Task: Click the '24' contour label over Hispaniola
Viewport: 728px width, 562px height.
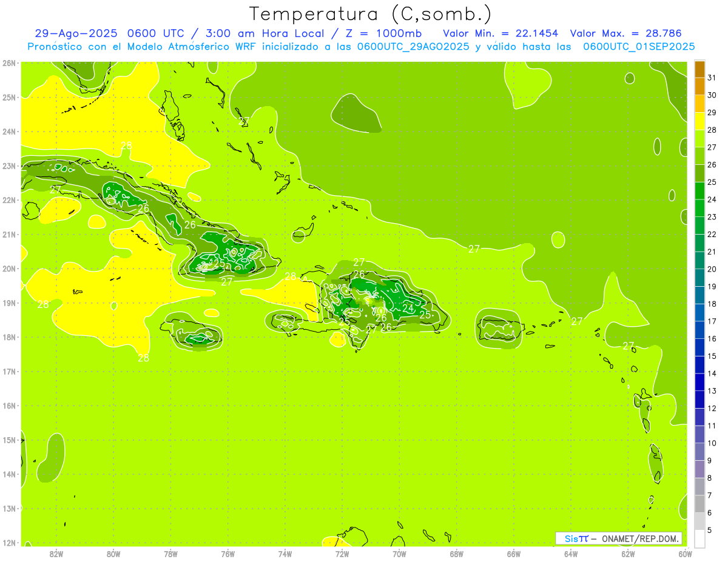Action: click(x=408, y=308)
